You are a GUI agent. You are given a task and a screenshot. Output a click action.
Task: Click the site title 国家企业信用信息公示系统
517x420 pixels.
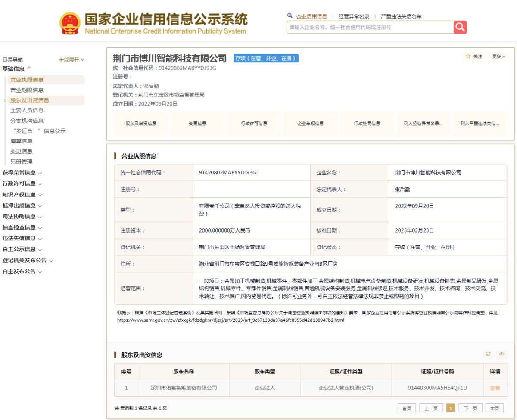coord(166,19)
